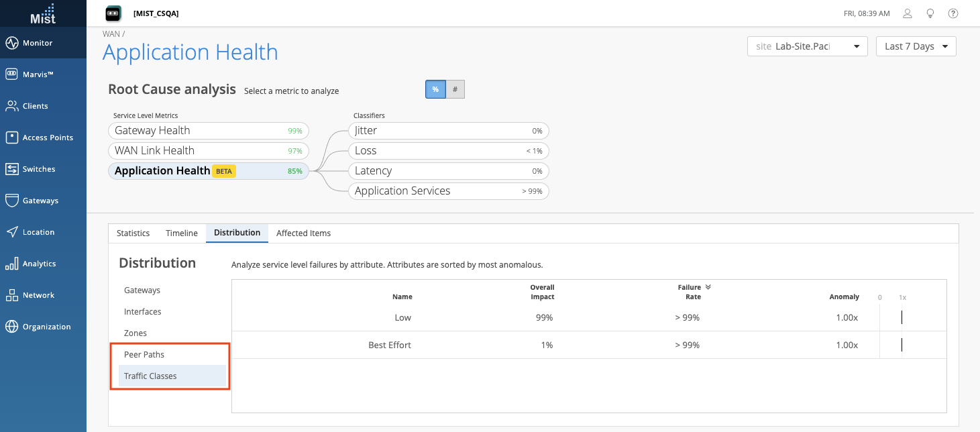Image resolution: width=980 pixels, height=432 pixels.
Task: Open the Affected Items tab
Action: coord(303,233)
